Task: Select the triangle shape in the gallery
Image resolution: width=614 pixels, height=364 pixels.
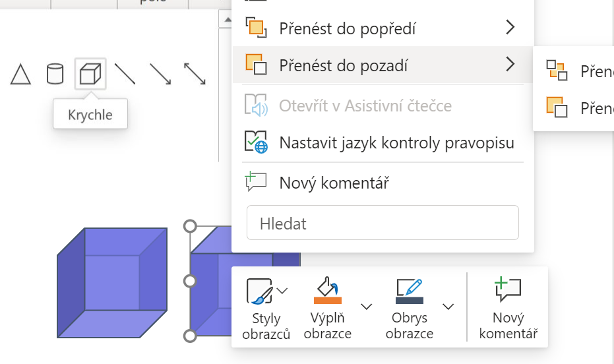Action: point(21,74)
